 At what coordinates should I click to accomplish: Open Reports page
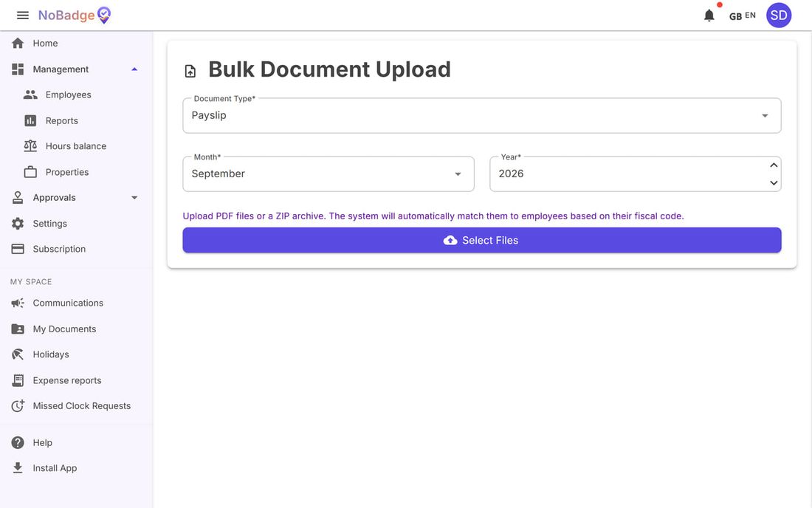coord(61,120)
